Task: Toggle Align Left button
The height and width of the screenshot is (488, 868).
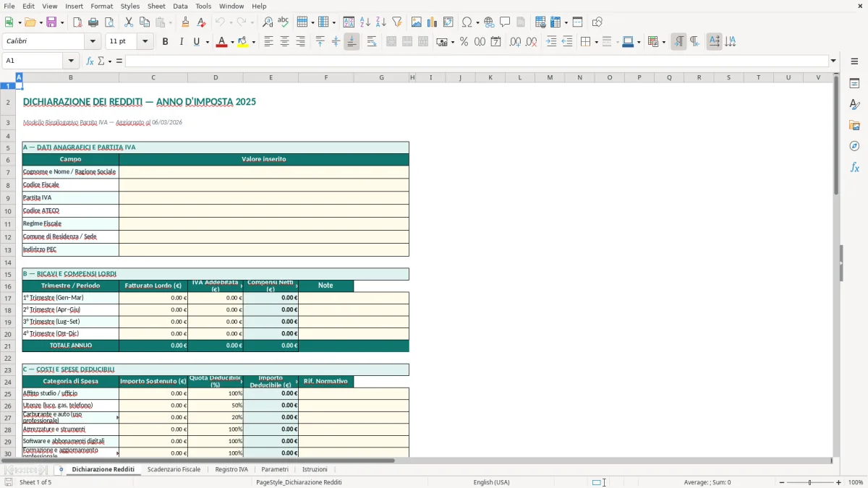Action: [268, 42]
